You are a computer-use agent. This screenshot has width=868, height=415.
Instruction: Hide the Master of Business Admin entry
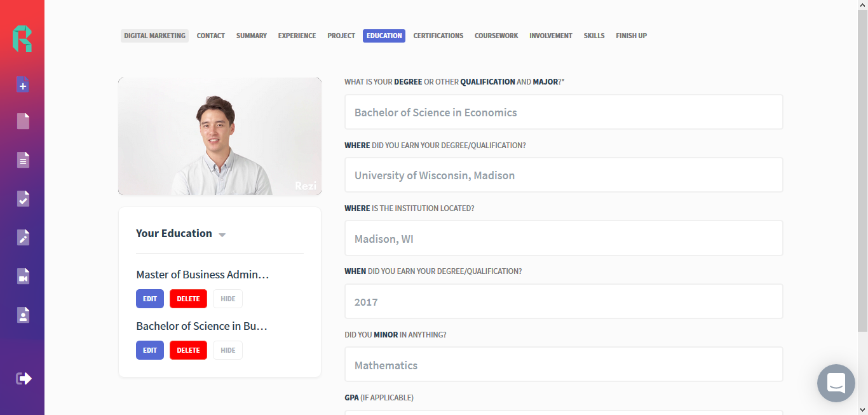point(227,299)
